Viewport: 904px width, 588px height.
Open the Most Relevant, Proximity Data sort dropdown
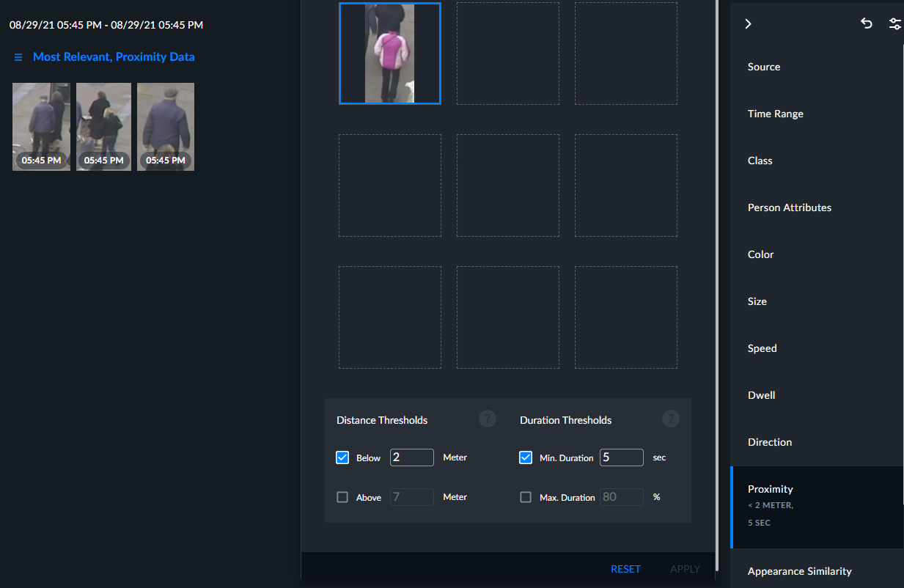click(x=114, y=57)
